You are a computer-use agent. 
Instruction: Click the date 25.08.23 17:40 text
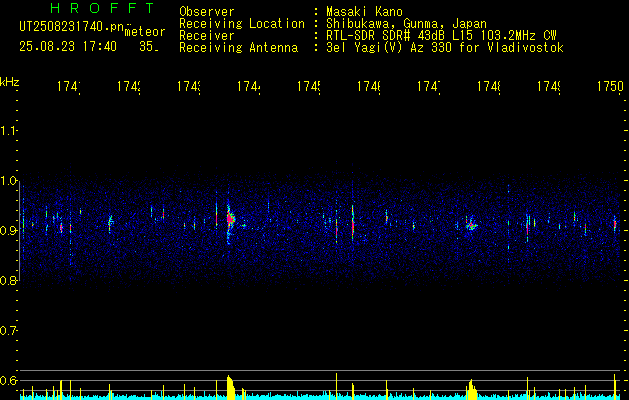point(68,47)
